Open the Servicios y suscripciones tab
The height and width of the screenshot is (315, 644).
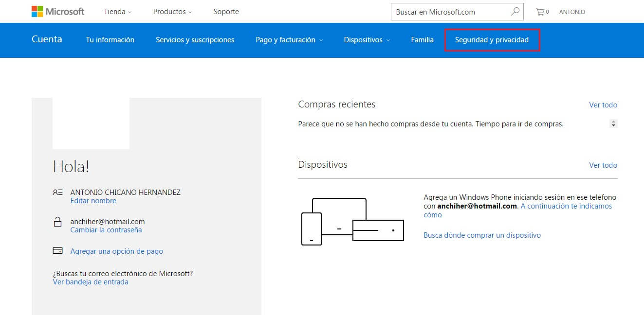pos(195,40)
